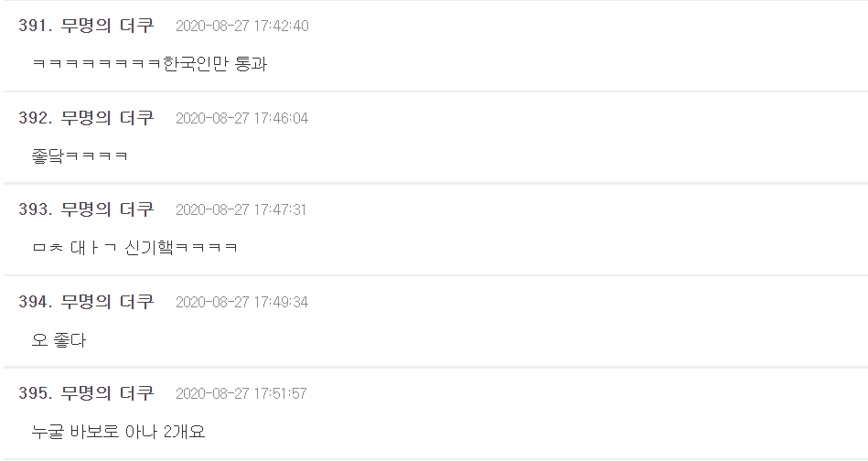The width and height of the screenshot is (868, 461).
Task: Click comment number 395
Action: pos(35,393)
